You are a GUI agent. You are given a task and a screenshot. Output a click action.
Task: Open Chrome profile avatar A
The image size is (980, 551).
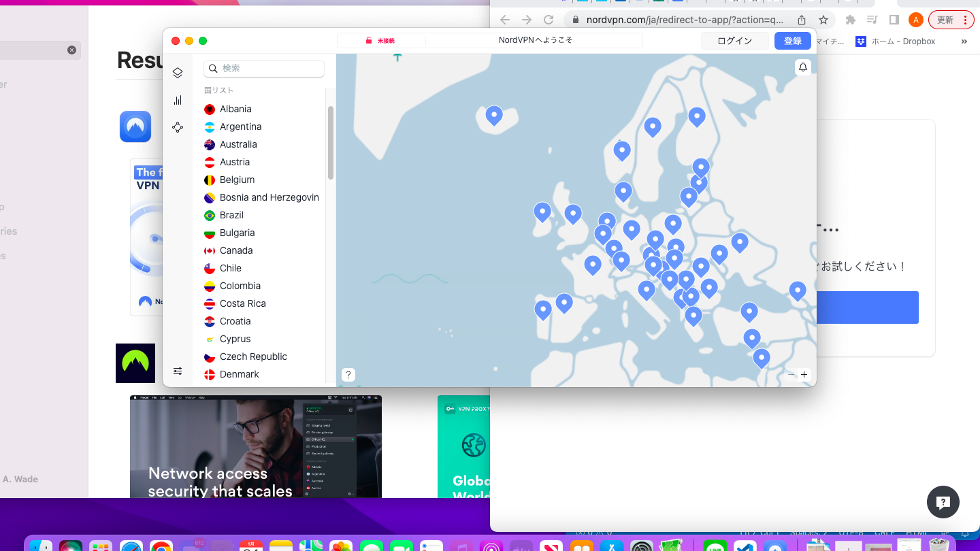click(x=916, y=20)
